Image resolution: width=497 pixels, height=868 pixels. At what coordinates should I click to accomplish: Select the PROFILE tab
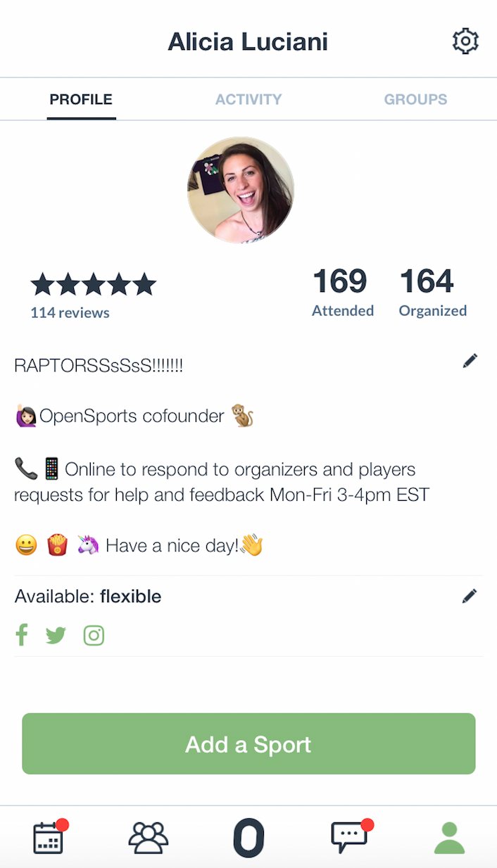coord(81,99)
